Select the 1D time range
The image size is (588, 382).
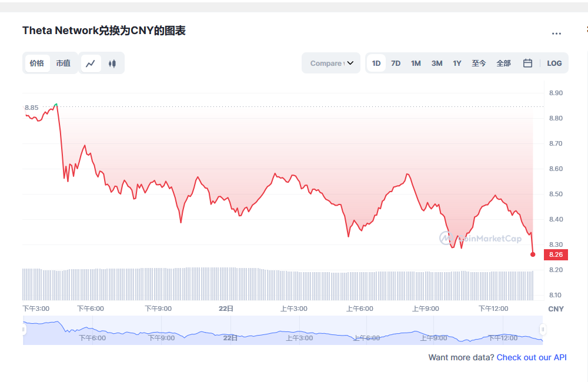pyautogui.click(x=376, y=63)
